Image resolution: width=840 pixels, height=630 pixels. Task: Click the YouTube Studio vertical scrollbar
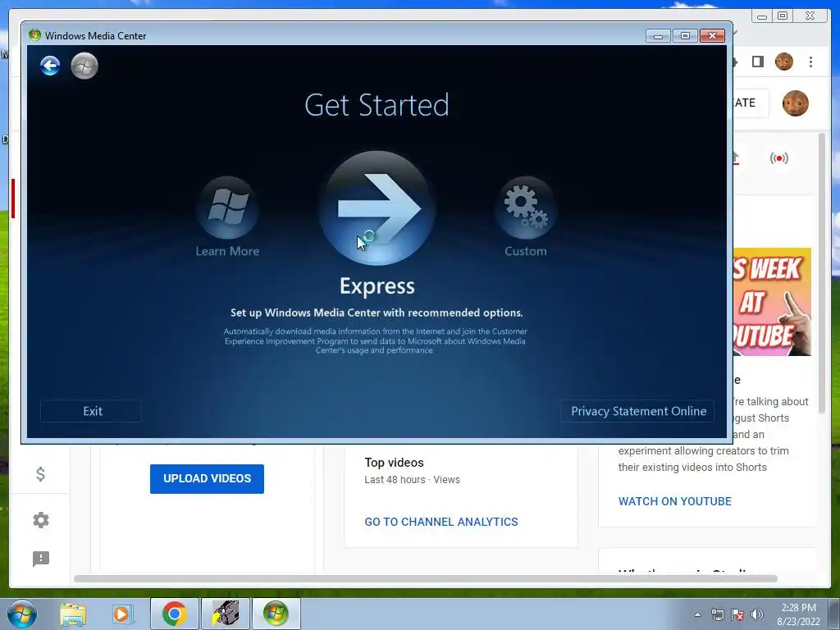[x=822, y=273]
